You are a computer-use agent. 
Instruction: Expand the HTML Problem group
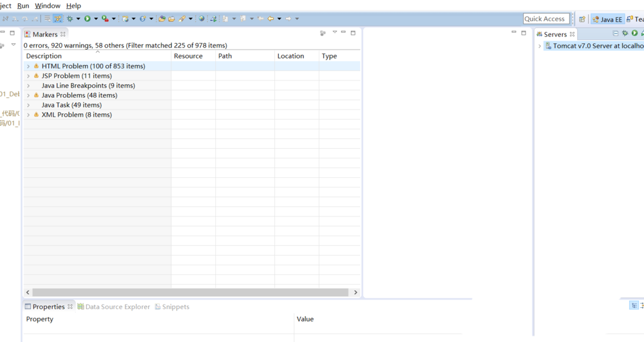[28, 66]
